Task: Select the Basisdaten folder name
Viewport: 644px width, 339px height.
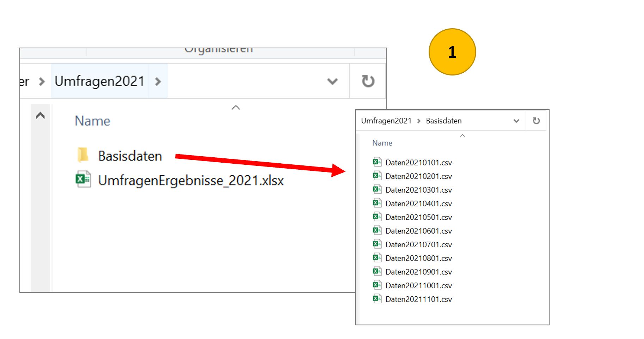Action: click(x=130, y=156)
